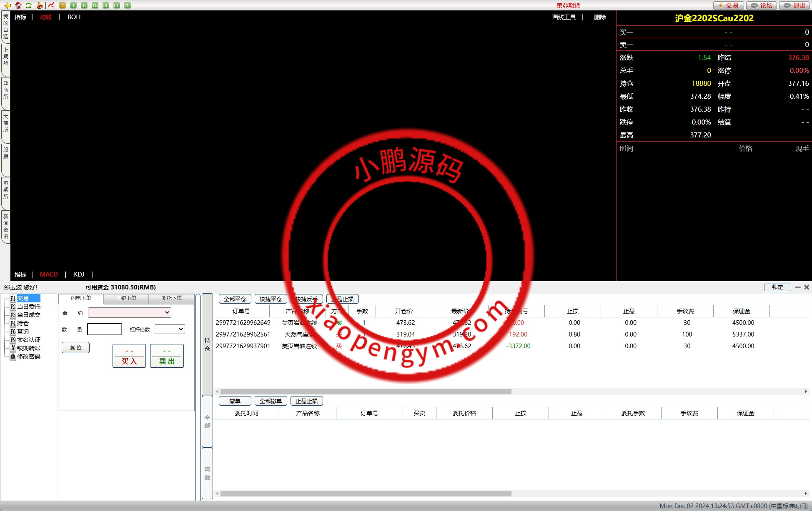Screen dimensions: 812x511
Task: Open the red line chart icon
Action: [x=51, y=5]
